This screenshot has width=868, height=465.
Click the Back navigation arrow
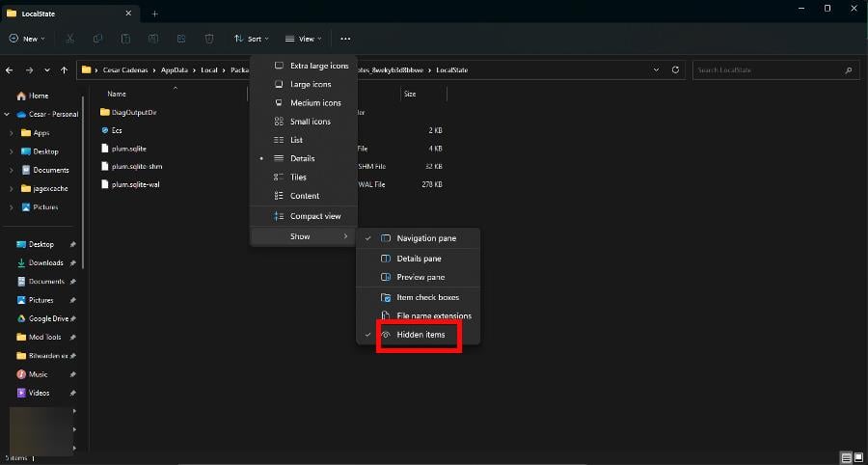point(10,70)
